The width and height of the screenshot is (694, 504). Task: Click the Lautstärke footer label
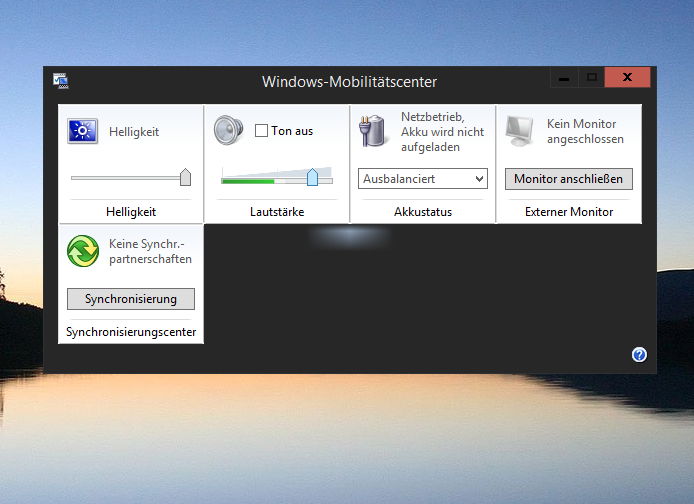[277, 212]
